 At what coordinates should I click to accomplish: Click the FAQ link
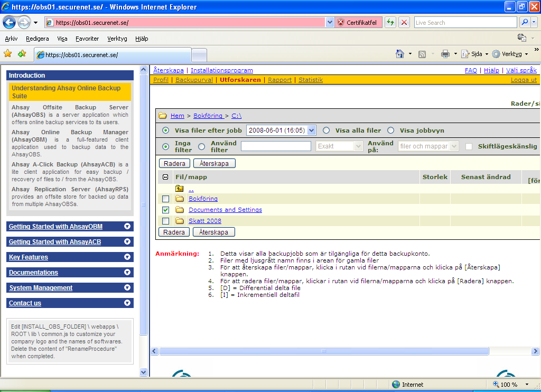[x=471, y=70]
